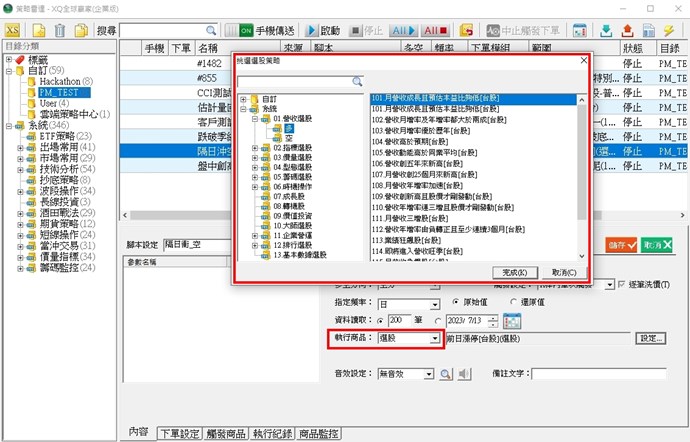Viewport: 690px width, 442px height.
Task: Click the 完成(K) button in the dialog
Action: coord(515,273)
